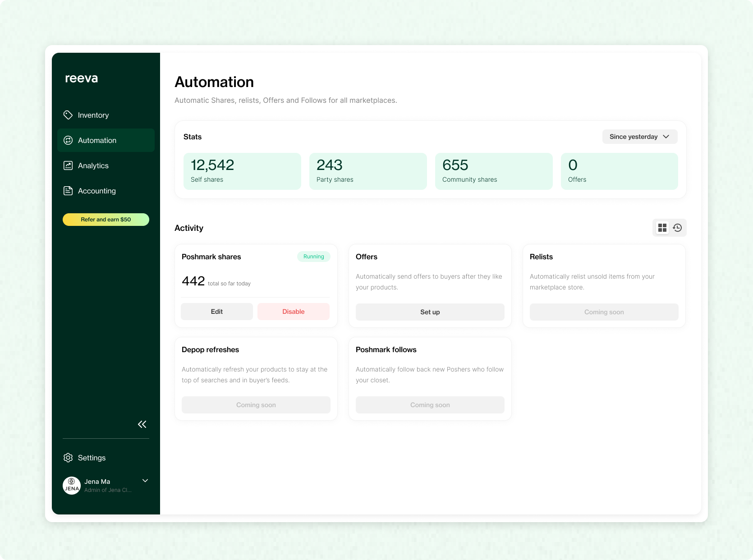
Task: Click the Automation page heading
Action: click(214, 82)
